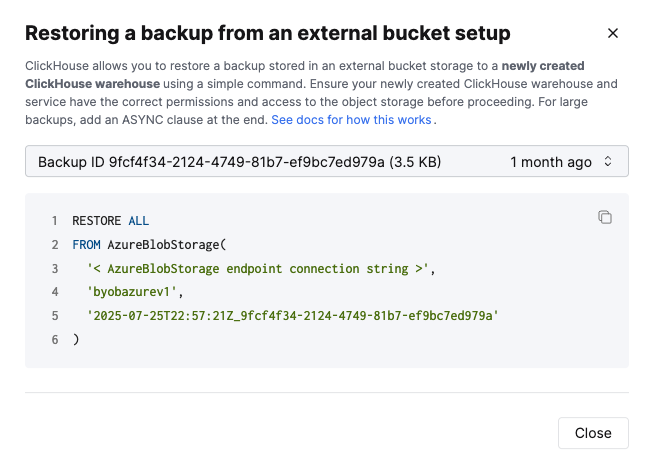Open the Backup ID selector dropdown
Image resolution: width=656 pixels, height=466 pixels.
pos(326,161)
